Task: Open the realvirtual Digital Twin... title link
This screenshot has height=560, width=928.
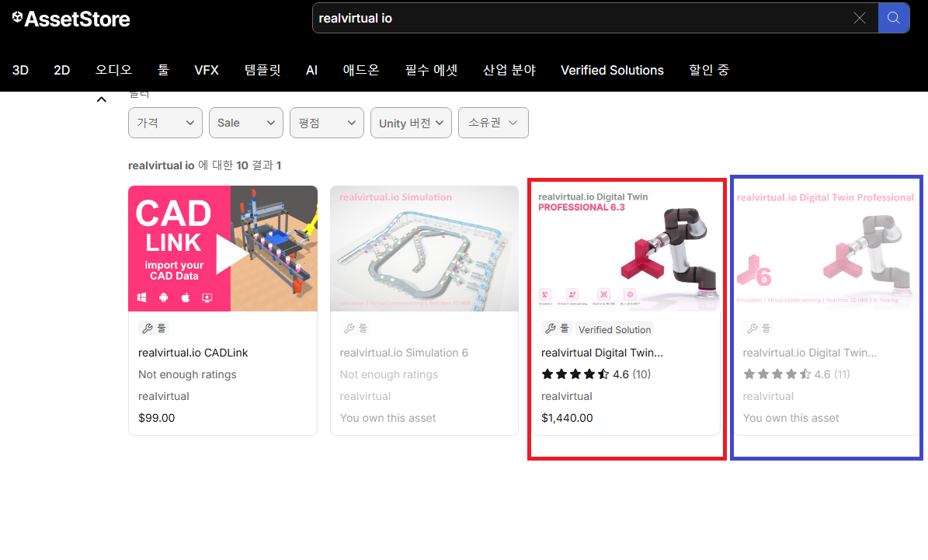Action: click(x=602, y=353)
